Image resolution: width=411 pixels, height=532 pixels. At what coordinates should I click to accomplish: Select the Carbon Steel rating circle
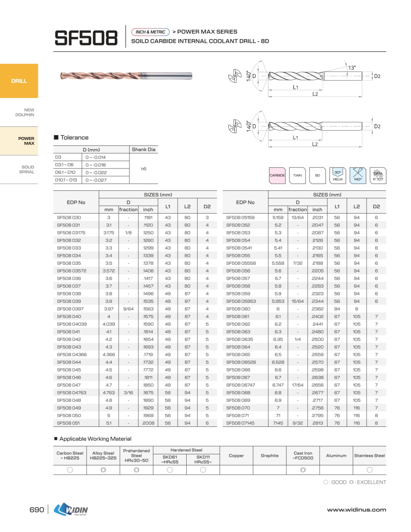[70, 470]
